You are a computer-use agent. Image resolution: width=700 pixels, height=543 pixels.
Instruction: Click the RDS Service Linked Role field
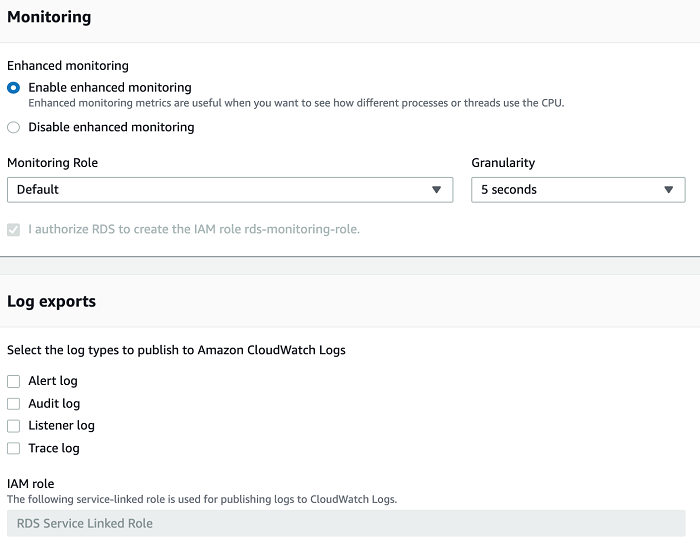[346, 523]
